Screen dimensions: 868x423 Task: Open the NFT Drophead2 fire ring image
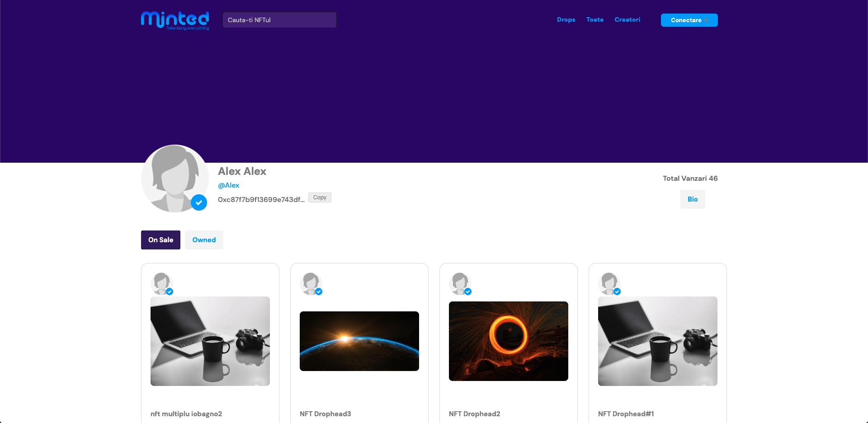tap(509, 341)
